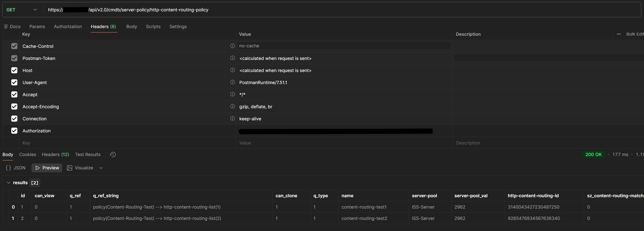Open the Scripts tab
The height and width of the screenshot is (231, 644).
153,26
